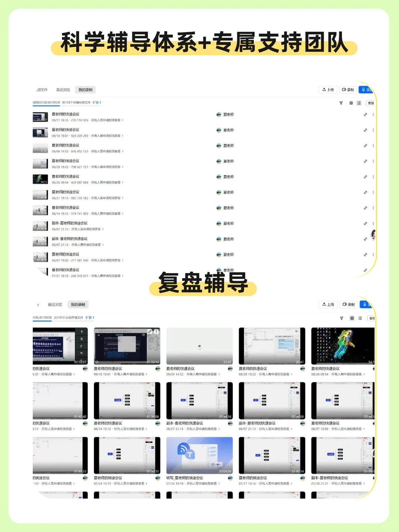Open the more menu on 副本-夏老师的快速会议
The image size is (399, 532).
(374, 223)
